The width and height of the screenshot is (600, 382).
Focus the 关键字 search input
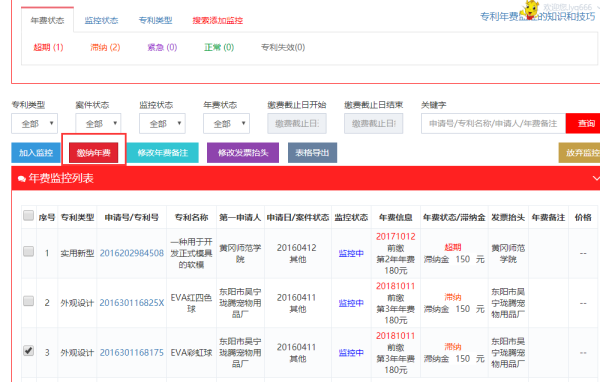point(493,123)
